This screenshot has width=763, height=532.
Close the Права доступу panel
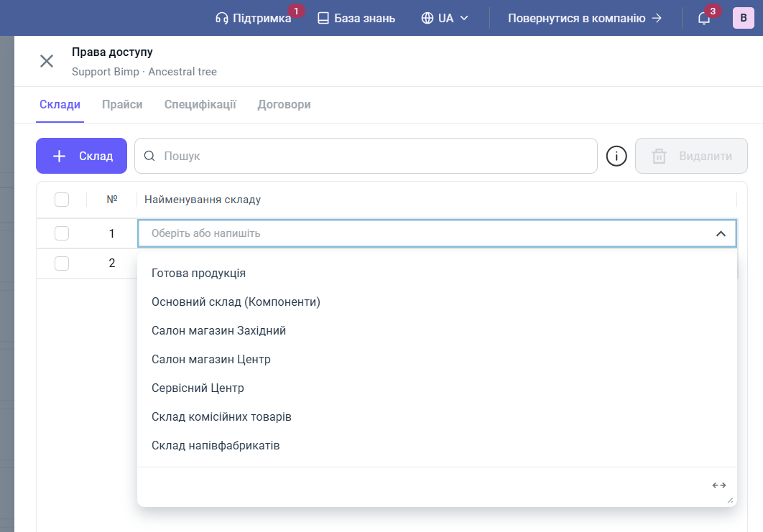point(47,61)
